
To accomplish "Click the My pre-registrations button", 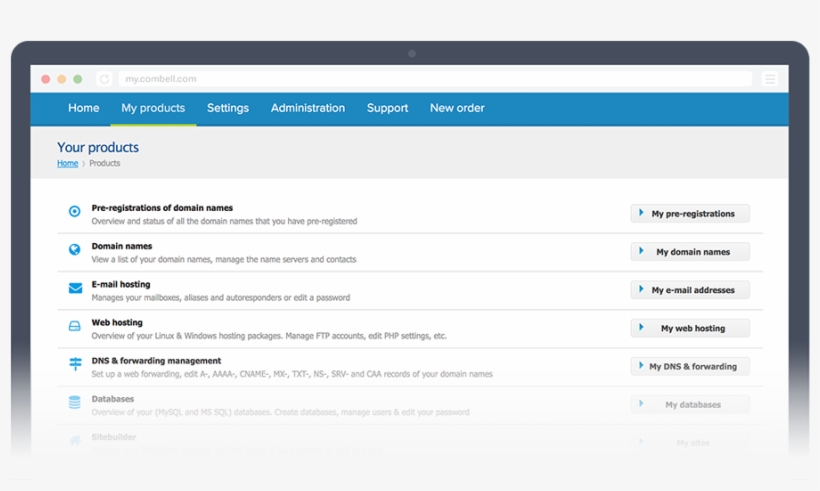I will pos(690,214).
